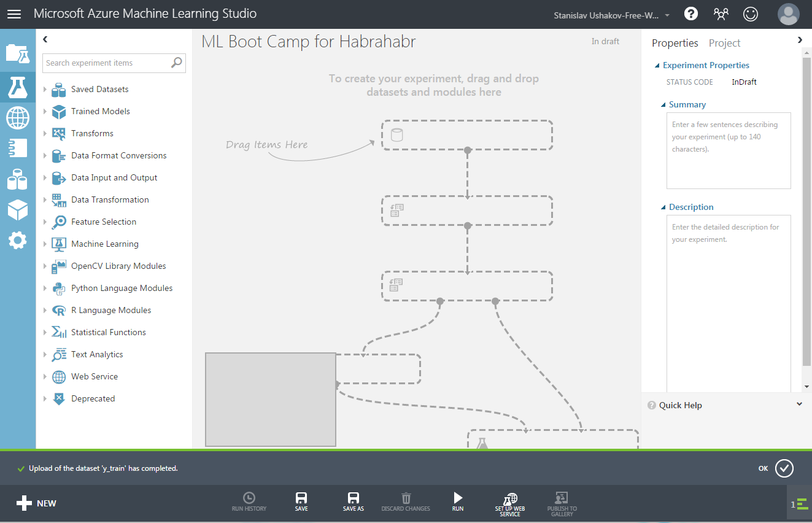Expand the Saved Datasets tree arrow
Viewport: 812px width, 523px height.
tap(45, 90)
